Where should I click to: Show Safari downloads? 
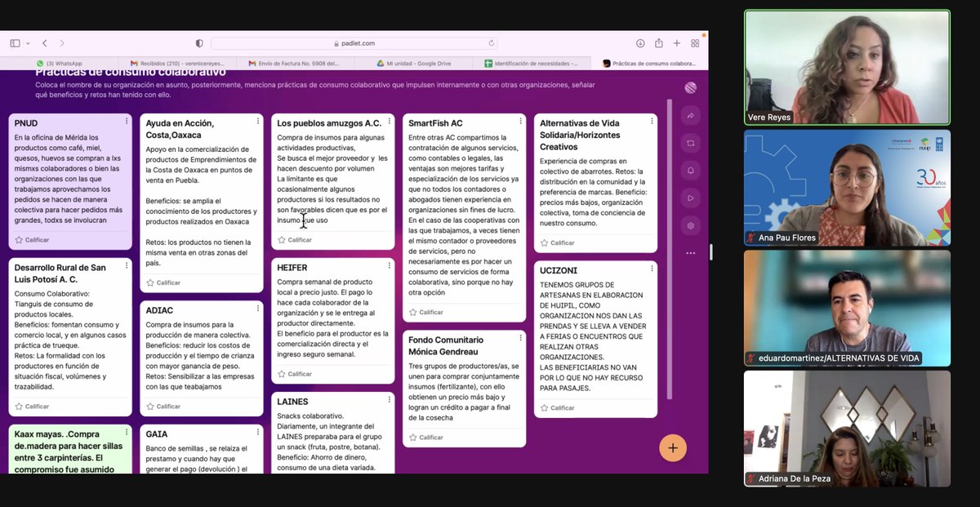639,43
